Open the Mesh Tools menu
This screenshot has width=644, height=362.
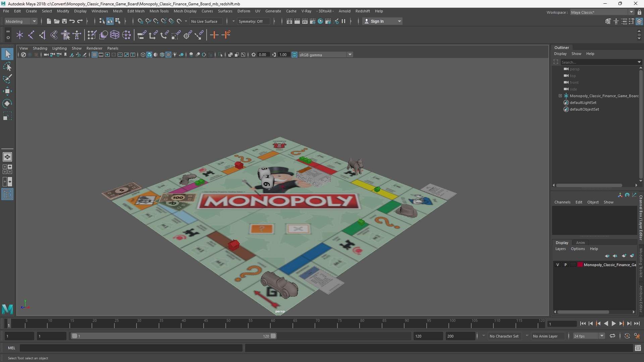(x=159, y=11)
